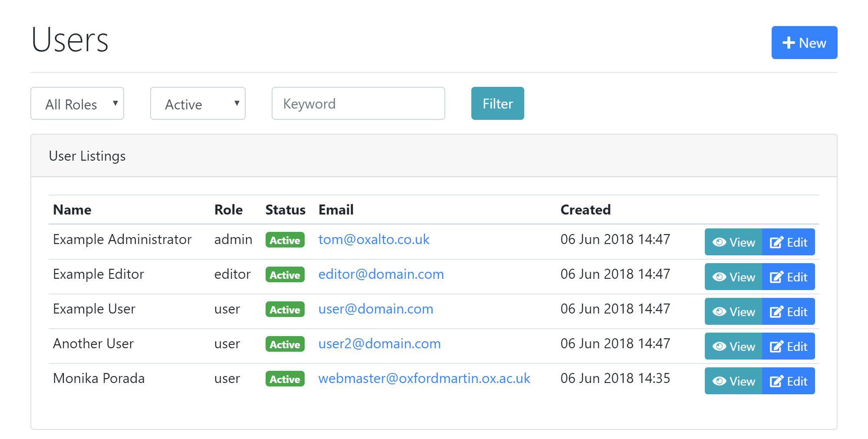Click eye icon in Monika Porada row
This screenshot has width=868, height=439.
719,381
